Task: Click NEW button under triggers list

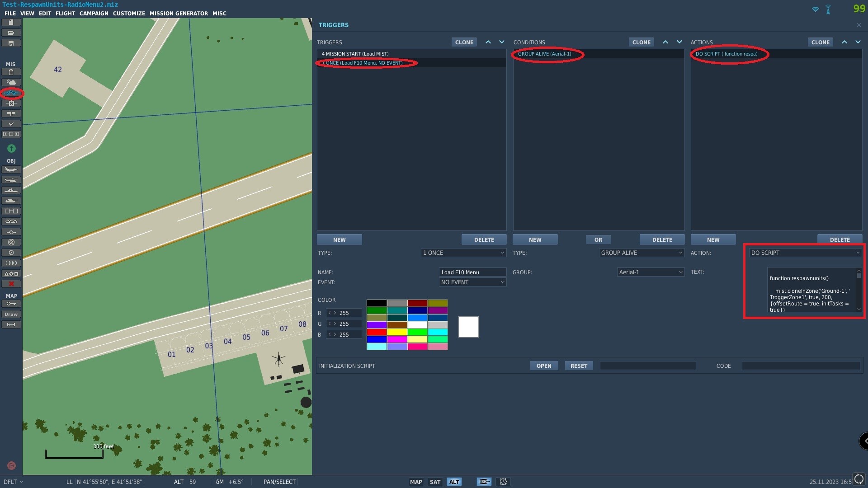Action: point(339,239)
